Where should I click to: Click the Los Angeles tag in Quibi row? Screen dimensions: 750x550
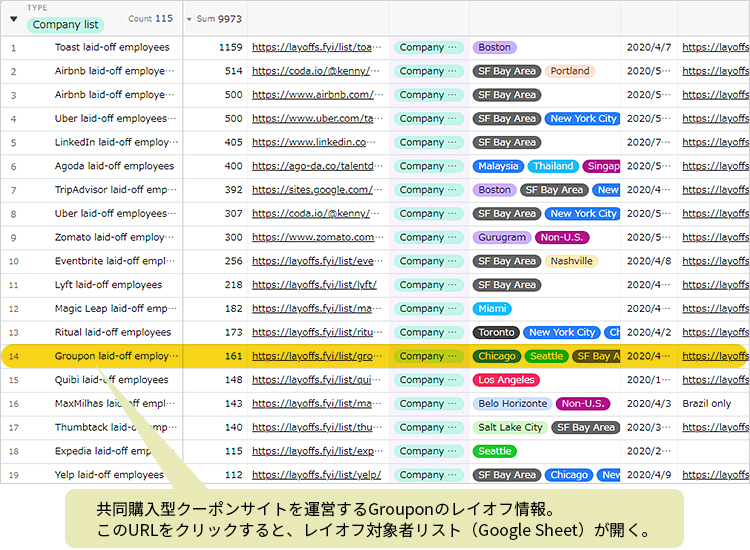506,380
